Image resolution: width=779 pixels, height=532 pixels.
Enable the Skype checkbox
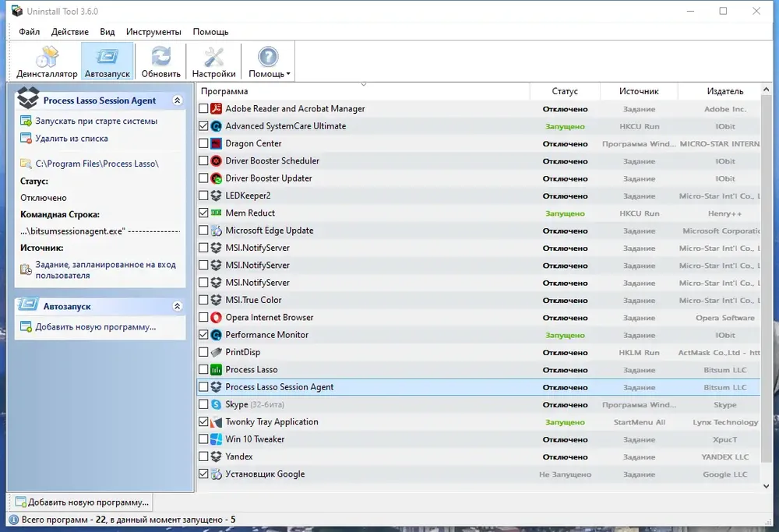click(203, 403)
